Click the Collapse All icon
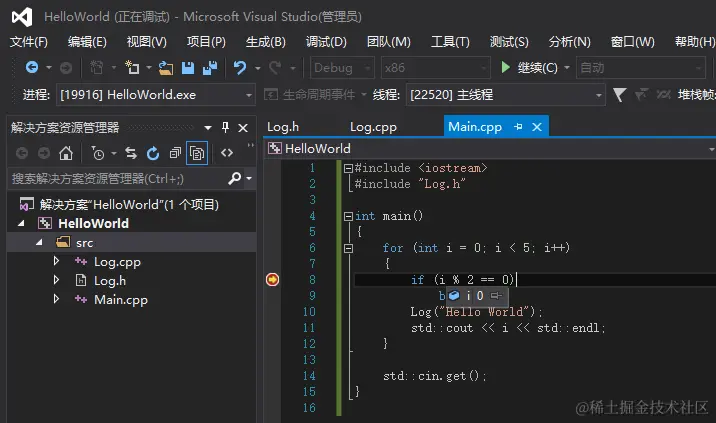The height and width of the screenshot is (423, 716). coord(175,153)
